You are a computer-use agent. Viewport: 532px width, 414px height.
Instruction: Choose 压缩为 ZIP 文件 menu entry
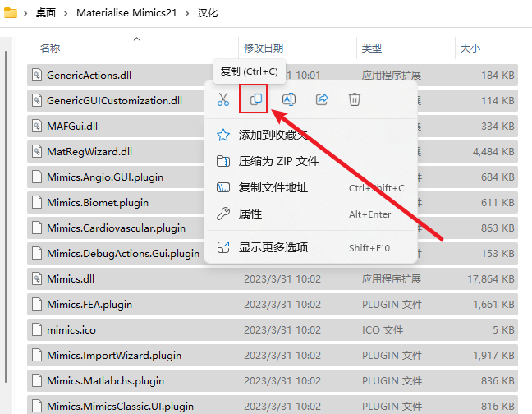tap(310, 161)
